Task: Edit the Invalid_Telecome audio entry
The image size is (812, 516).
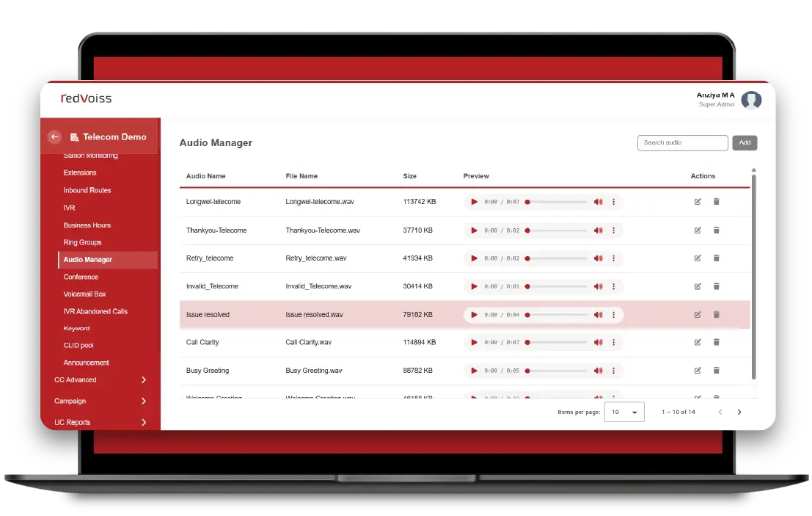Action: click(698, 286)
